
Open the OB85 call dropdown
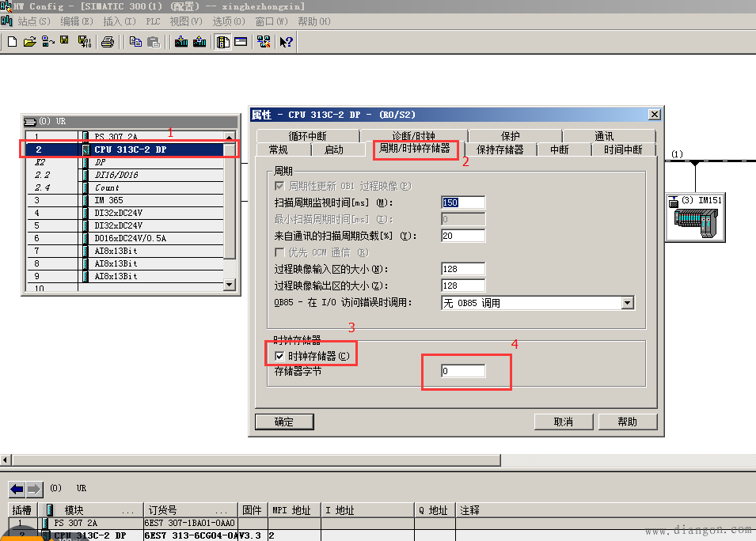pos(628,303)
